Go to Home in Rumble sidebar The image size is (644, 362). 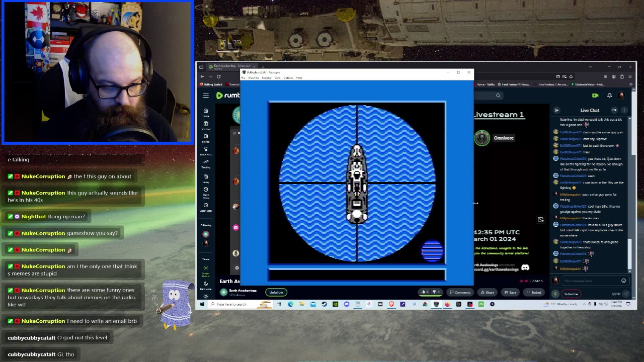tap(206, 112)
